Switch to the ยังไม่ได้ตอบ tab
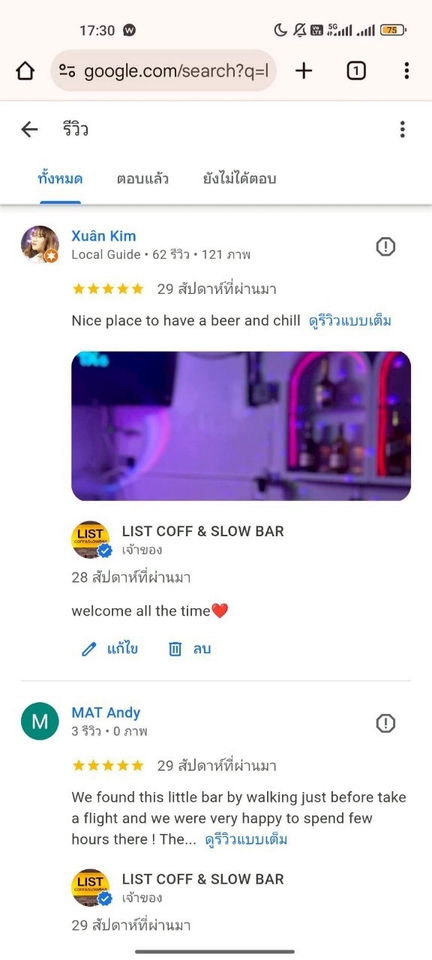This screenshot has height=960, width=432. coord(239,179)
